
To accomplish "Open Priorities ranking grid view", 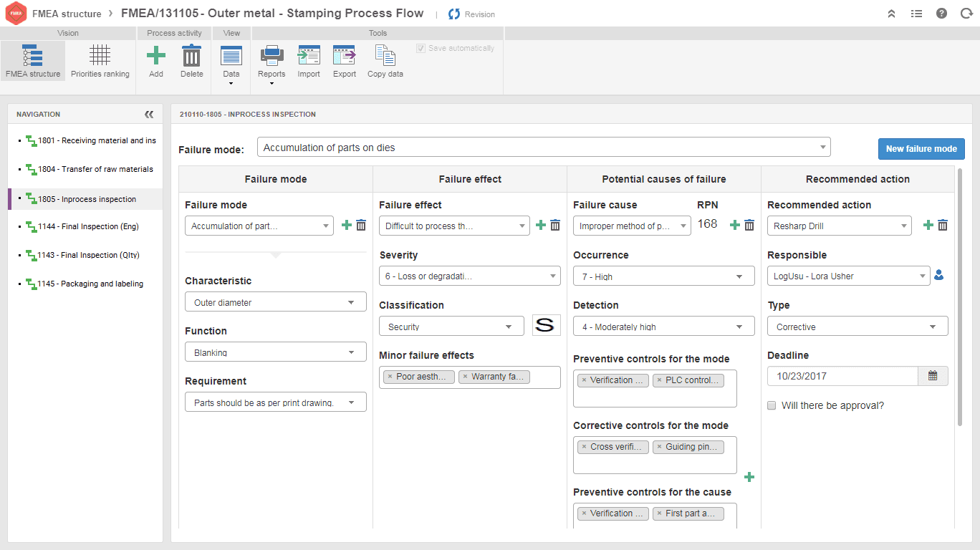I will pyautogui.click(x=100, y=61).
